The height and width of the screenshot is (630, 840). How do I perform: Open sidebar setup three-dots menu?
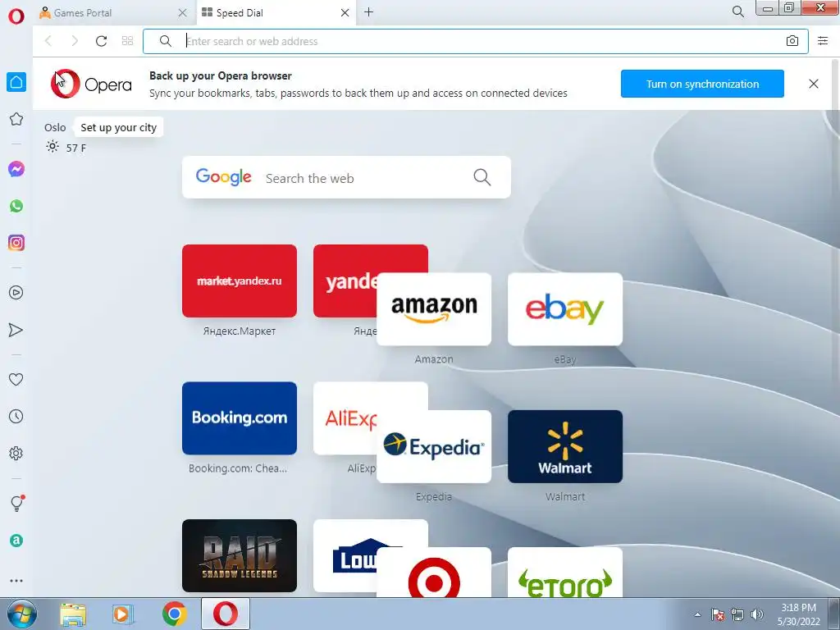click(x=16, y=581)
